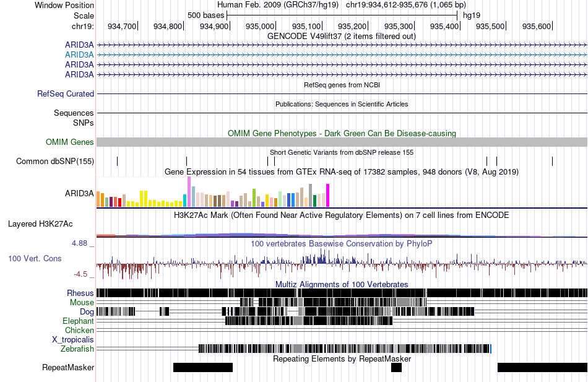Click the 935,200 ruler coordinate
Viewport: 588px width, 382px height.
point(352,26)
